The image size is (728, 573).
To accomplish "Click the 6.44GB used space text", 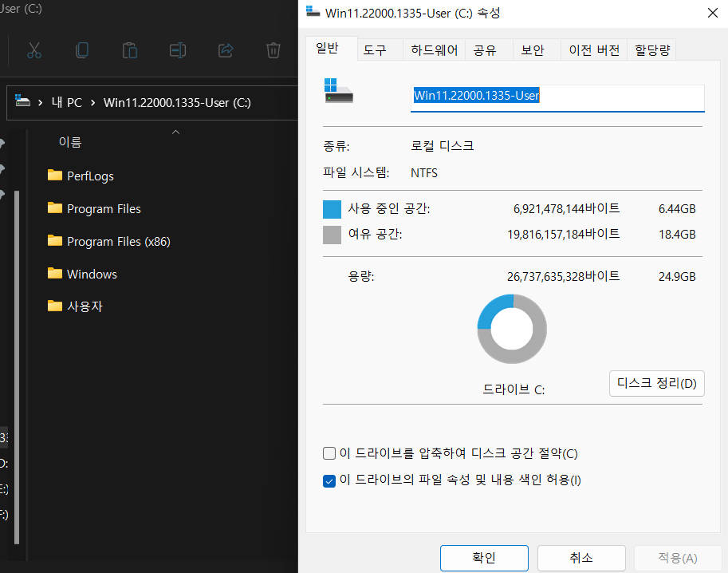I will pyautogui.click(x=677, y=209).
